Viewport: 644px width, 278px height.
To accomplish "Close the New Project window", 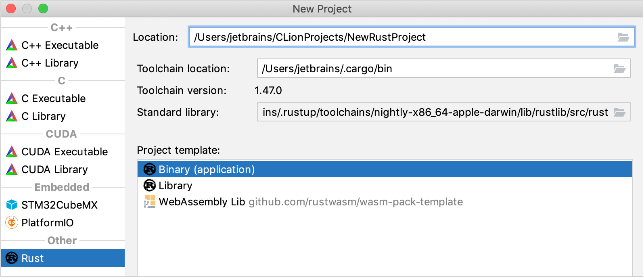I will click(11, 8).
